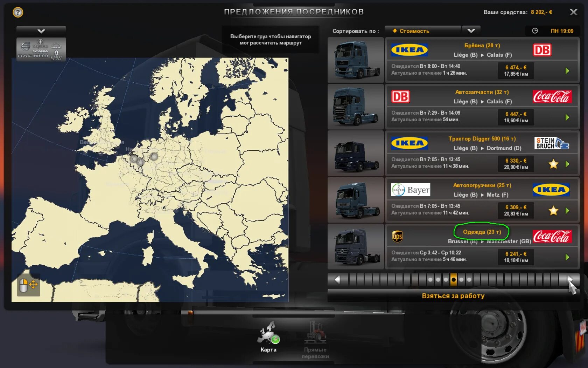Image resolution: width=588 pixels, height=368 pixels.
Task: Click Взяться за работу button
Action: pyautogui.click(x=453, y=296)
